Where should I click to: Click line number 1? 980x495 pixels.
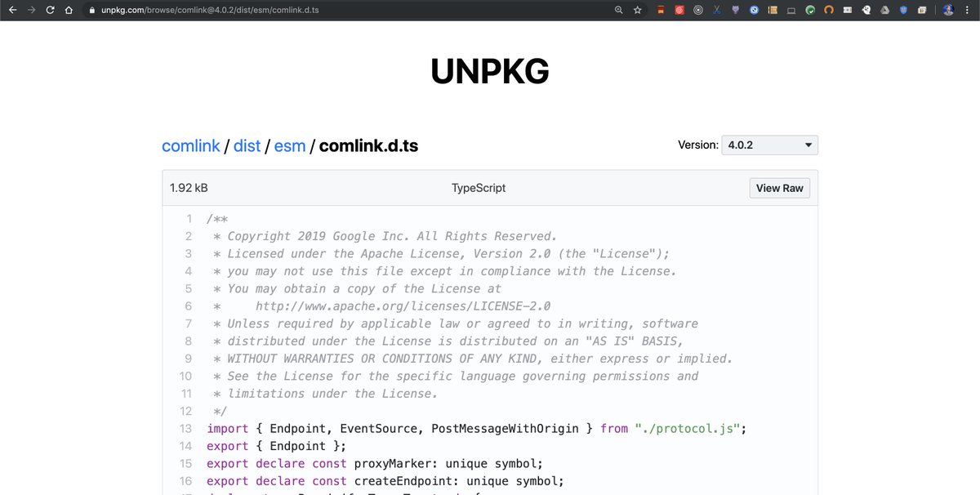pyautogui.click(x=189, y=218)
